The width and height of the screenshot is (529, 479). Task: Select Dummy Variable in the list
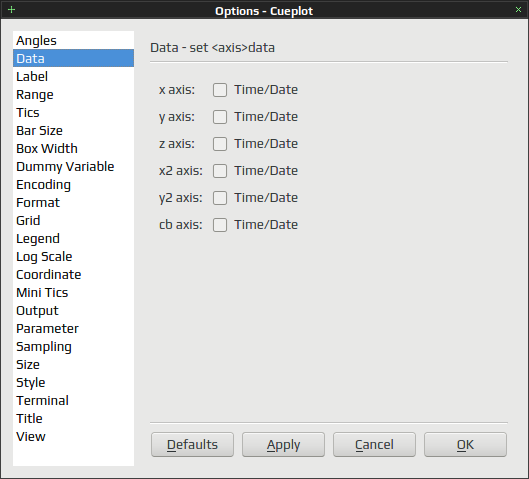tap(73, 166)
